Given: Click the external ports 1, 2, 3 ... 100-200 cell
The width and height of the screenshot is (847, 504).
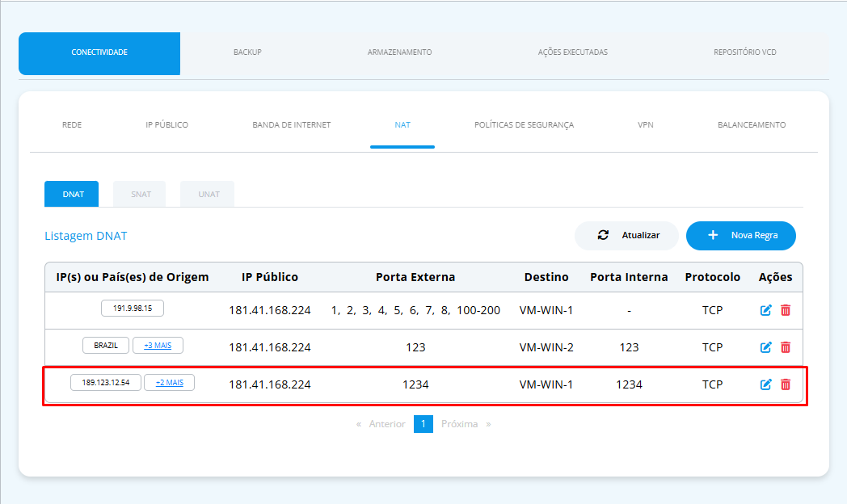Looking at the screenshot, I should (x=415, y=311).
